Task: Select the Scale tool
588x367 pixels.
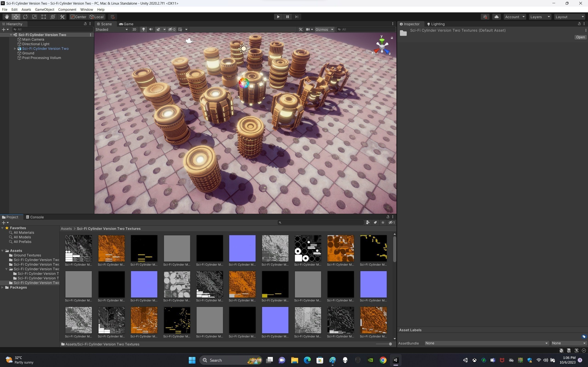Action: click(34, 17)
